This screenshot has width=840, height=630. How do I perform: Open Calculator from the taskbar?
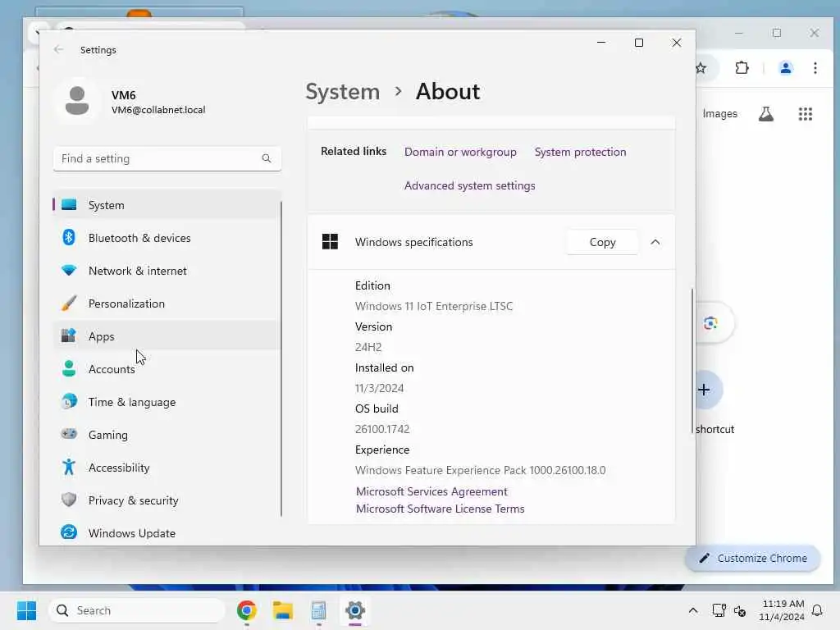[319, 610]
